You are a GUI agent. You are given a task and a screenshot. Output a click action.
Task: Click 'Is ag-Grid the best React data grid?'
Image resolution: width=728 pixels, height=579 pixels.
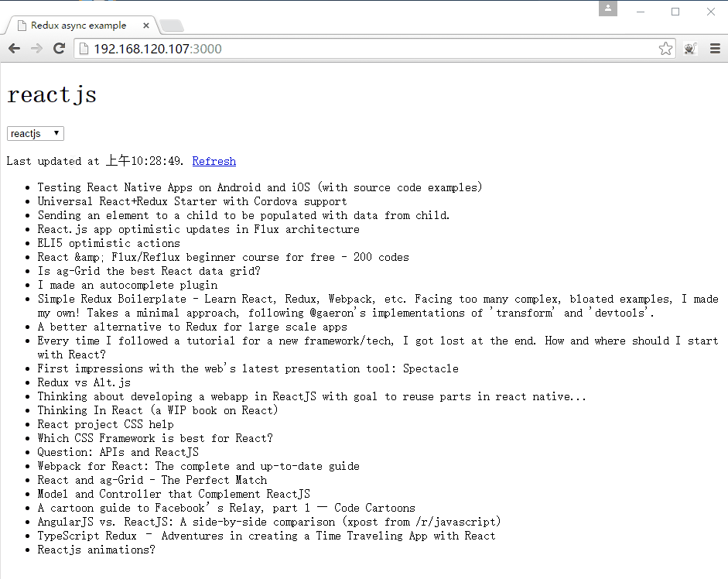149,271
